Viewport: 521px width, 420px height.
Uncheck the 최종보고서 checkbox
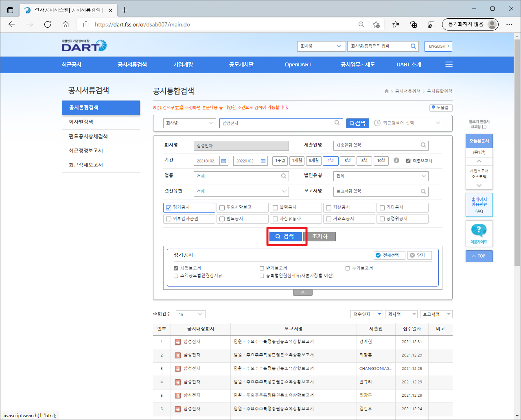(408, 161)
